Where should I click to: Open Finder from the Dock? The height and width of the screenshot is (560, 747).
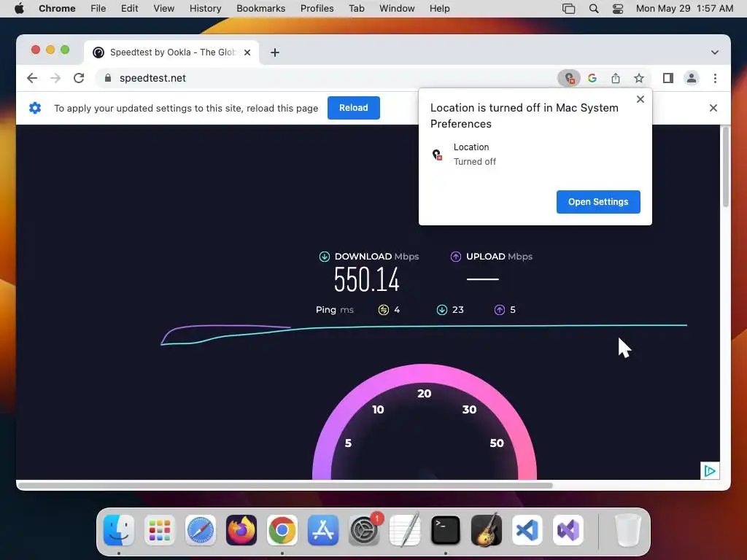(x=119, y=530)
